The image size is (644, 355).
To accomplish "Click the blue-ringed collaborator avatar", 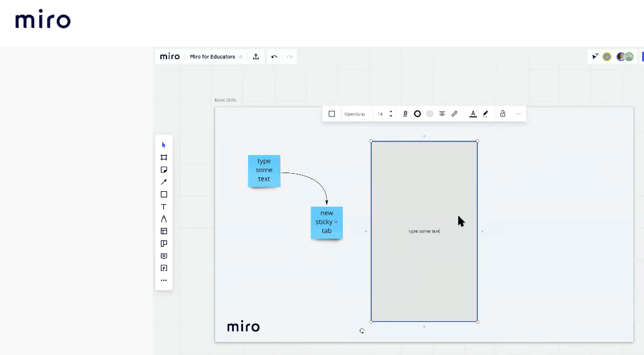I will click(x=620, y=57).
